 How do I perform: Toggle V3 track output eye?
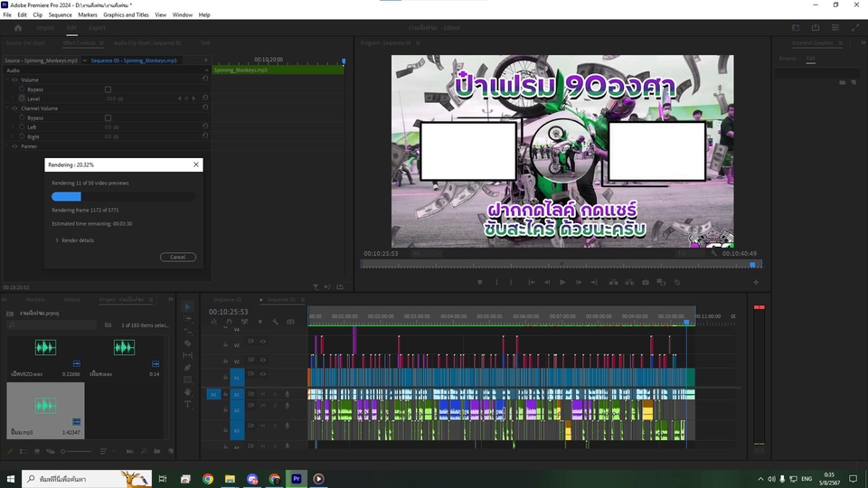(x=263, y=342)
